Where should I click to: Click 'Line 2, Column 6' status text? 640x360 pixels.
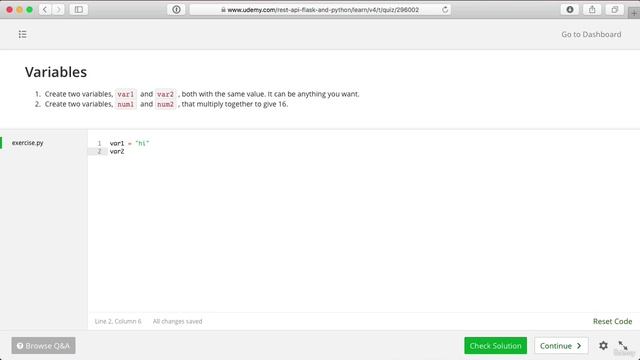tap(118, 322)
